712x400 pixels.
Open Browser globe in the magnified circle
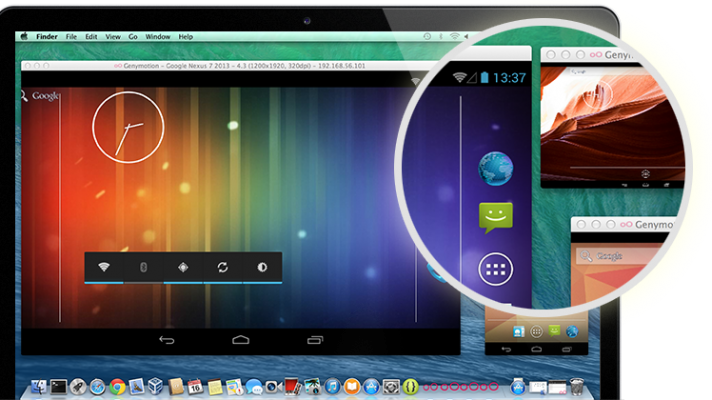[495, 168]
